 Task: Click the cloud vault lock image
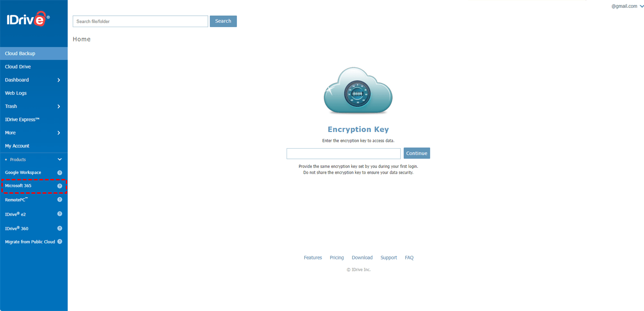pos(358,91)
